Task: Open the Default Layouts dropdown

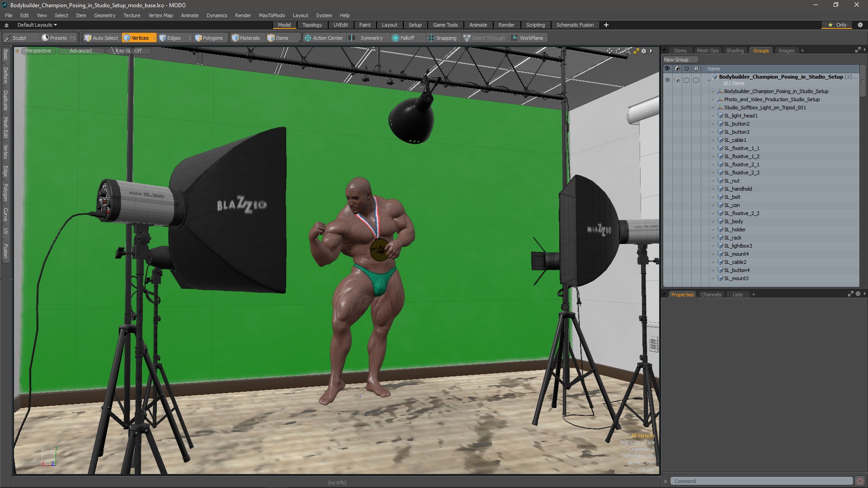Action: click(37, 25)
